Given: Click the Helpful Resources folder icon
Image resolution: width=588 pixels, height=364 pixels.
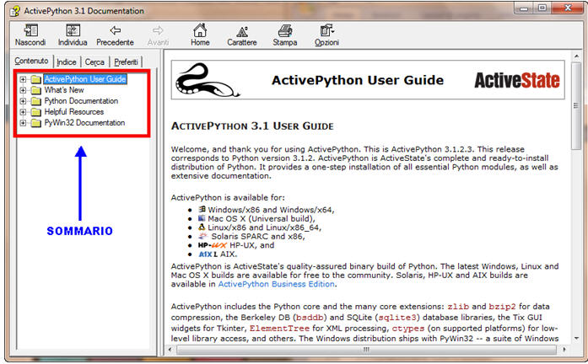Looking at the screenshot, I should pyautogui.click(x=36, y=112).
